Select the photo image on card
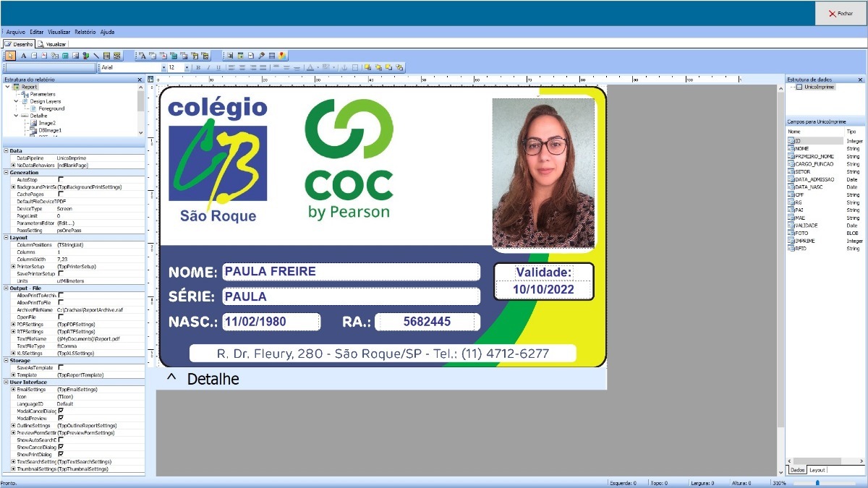 (543, 174)
